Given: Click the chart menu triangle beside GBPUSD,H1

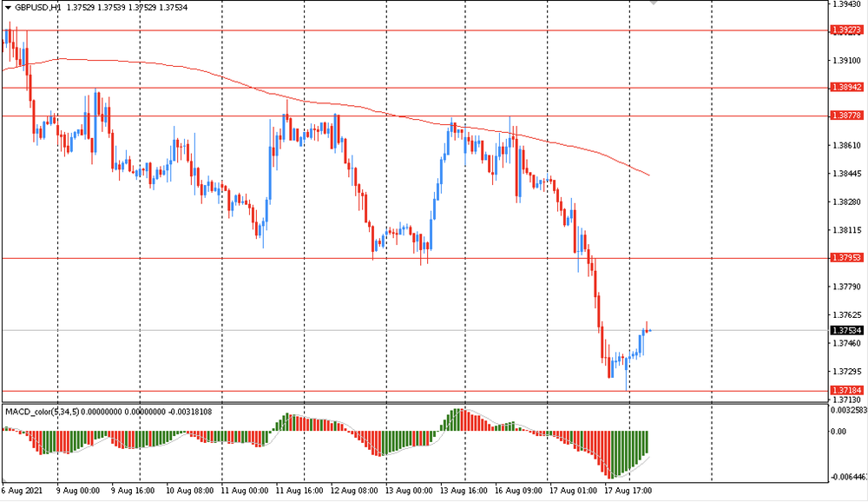Looking at the screenshot, I should click(8, 8).
